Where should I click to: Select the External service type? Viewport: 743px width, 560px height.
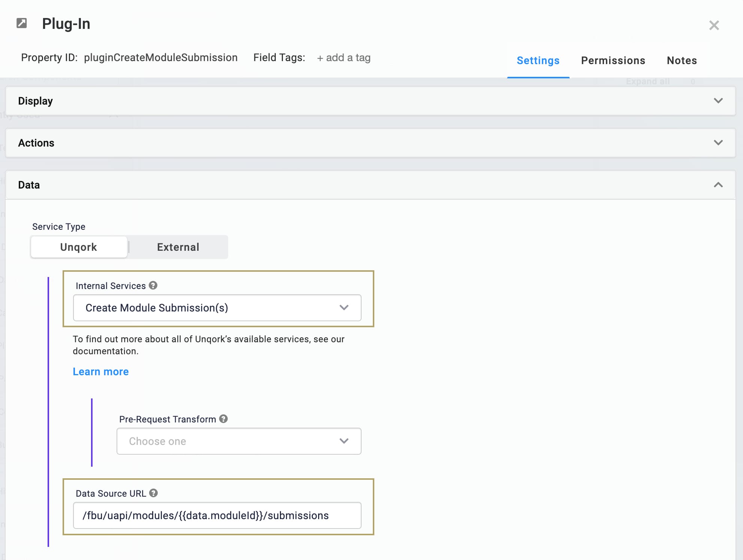pos(178,247)
